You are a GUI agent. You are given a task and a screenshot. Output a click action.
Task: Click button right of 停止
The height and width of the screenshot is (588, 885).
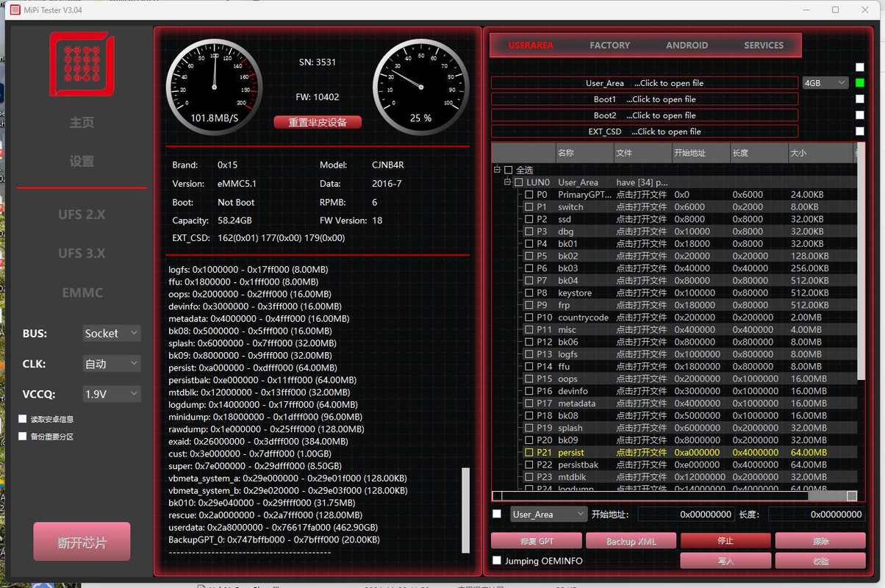(x=820, y=541)
